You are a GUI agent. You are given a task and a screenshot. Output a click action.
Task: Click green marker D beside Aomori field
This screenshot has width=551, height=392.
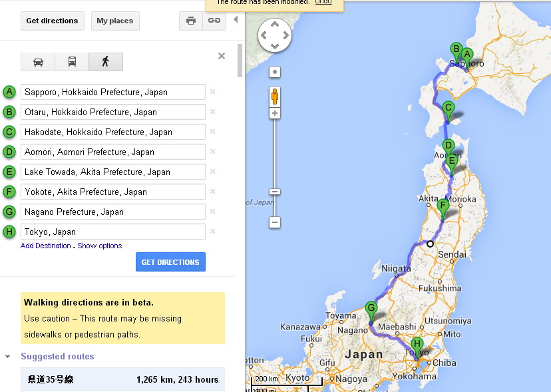9,152
